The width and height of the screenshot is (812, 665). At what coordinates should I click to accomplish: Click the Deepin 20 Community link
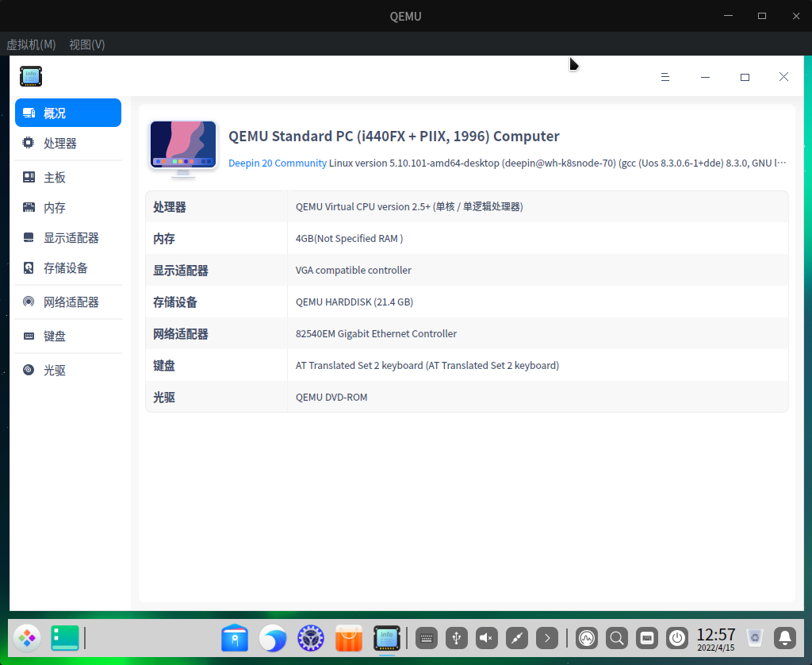tap(277, 163)
